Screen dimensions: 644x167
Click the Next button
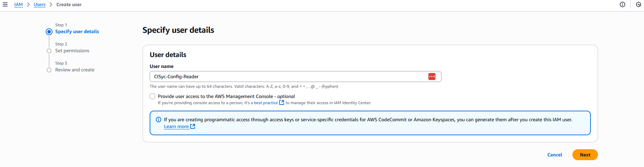(x=585, y=155)
